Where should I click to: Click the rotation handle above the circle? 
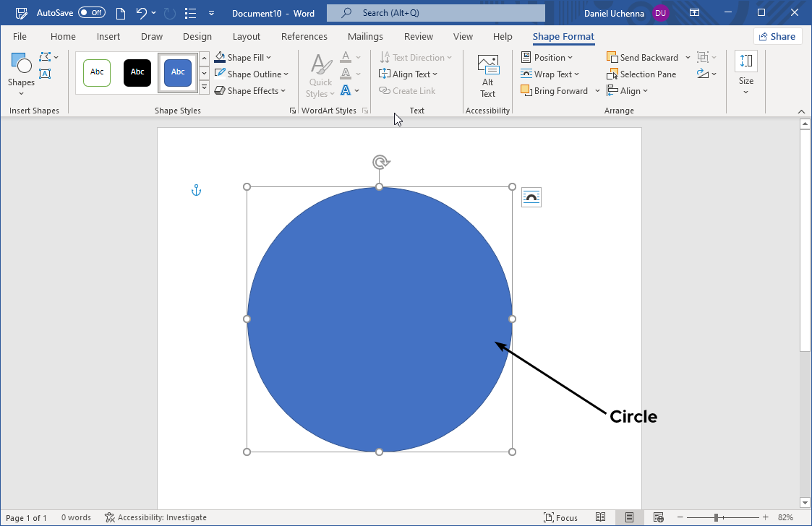pyautogui.click(x=380, y=162)
